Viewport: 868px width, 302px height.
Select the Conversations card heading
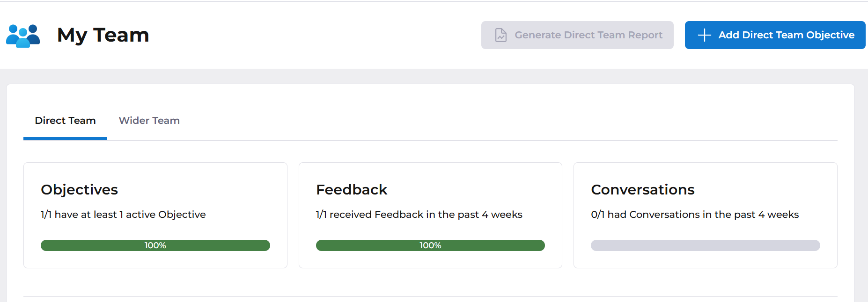(x=642, y=190)
